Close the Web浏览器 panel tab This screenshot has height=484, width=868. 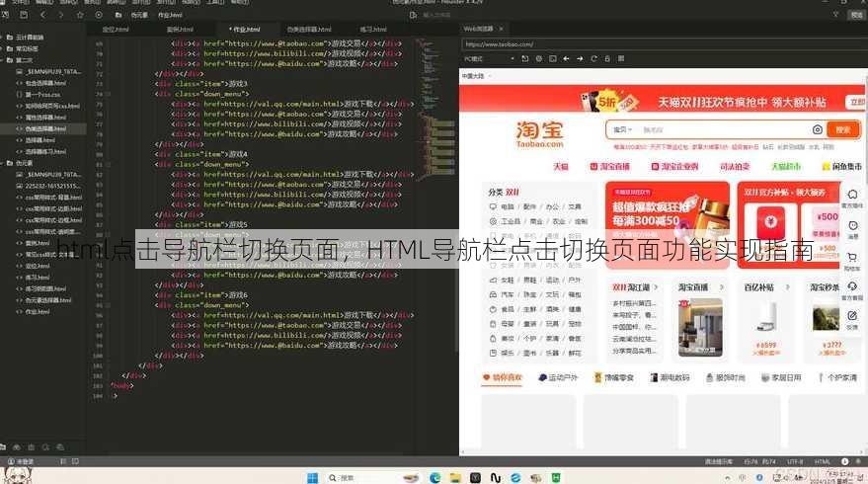tap(502, 29)
